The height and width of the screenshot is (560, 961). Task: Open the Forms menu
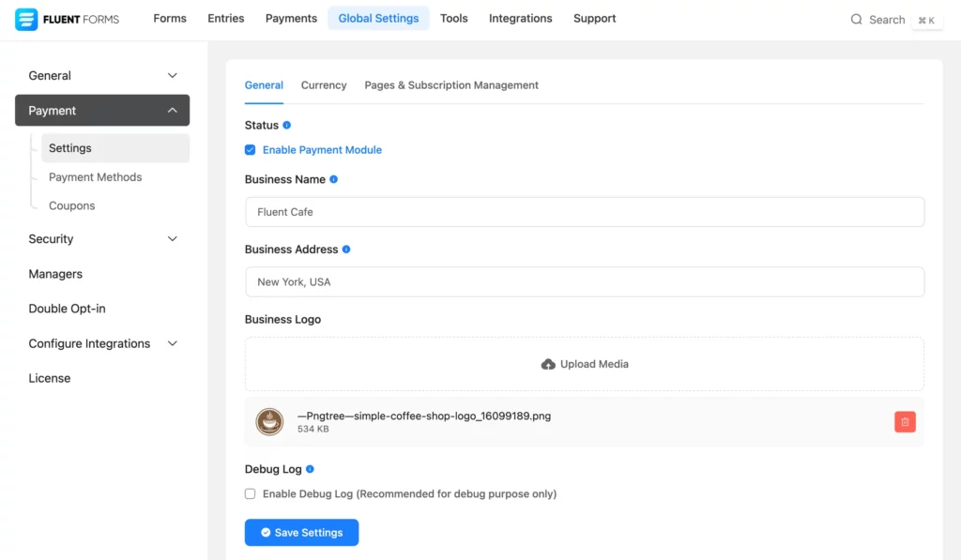(170, 19)
